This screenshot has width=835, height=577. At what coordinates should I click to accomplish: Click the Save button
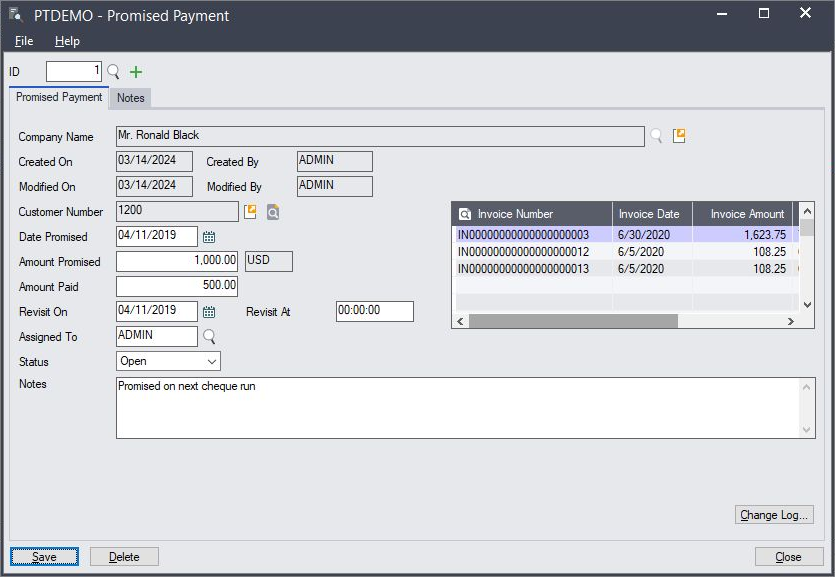44,557
